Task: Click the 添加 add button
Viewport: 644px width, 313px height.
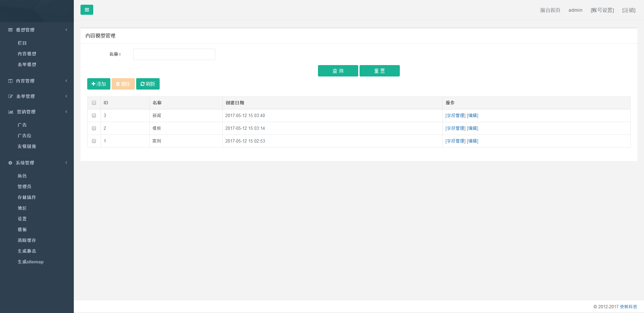Action: (x=99, y=84)
